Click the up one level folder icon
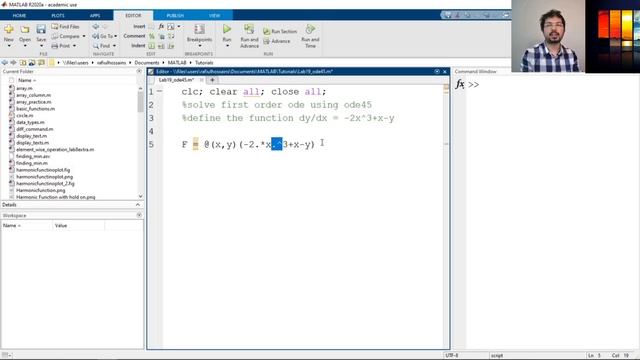The image size is (640, 360). pyautogui.click(x=23, y=63)
